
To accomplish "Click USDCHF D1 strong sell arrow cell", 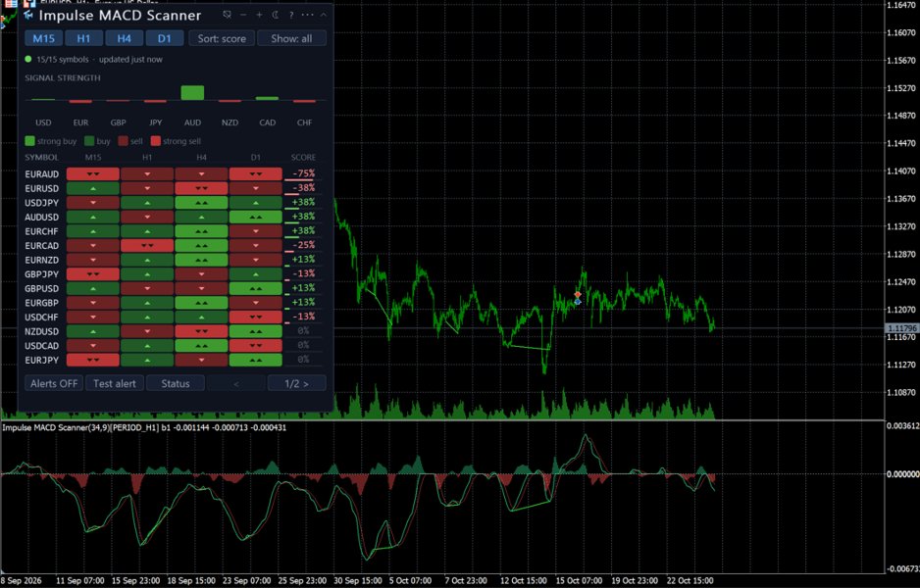I will (x=255, y=318).
